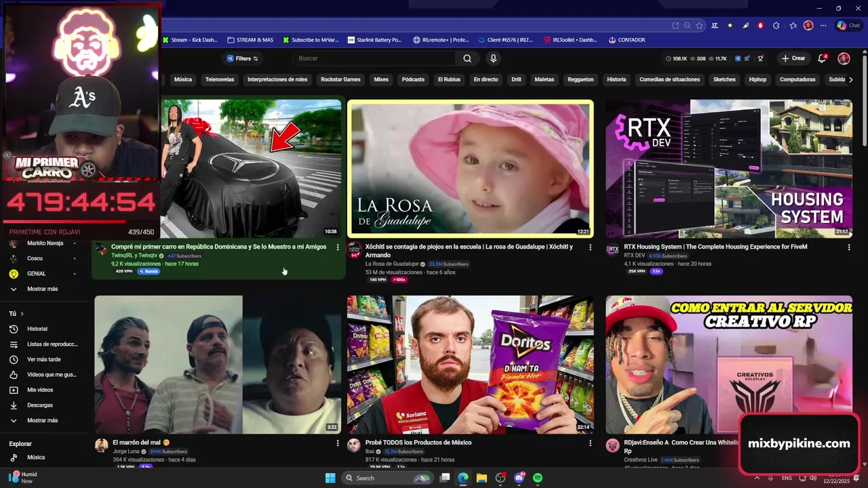Image resolution: width=868 pixels, height=488 pixels.
Task: Click the browser zoom magnifier icon
Action: click(x=687, y=25)
